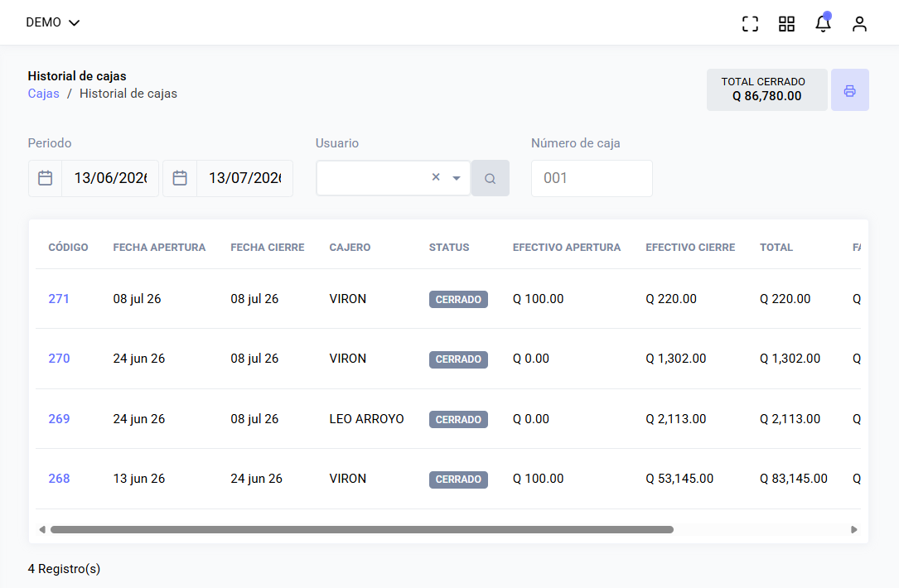Click the Cajas breadcrumb link
Viewport: 899px width, 588px height.
coord(44,94)
